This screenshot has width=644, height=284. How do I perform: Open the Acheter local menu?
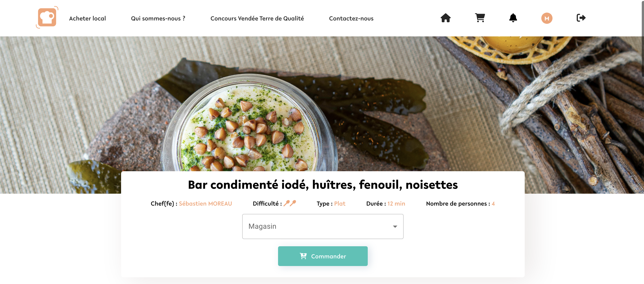click(x=87, y=18)
